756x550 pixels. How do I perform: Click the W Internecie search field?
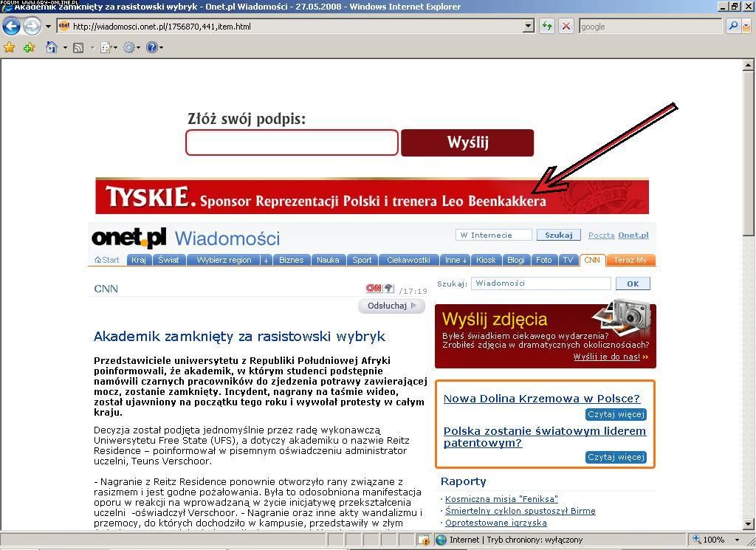[x=494, y=235]
